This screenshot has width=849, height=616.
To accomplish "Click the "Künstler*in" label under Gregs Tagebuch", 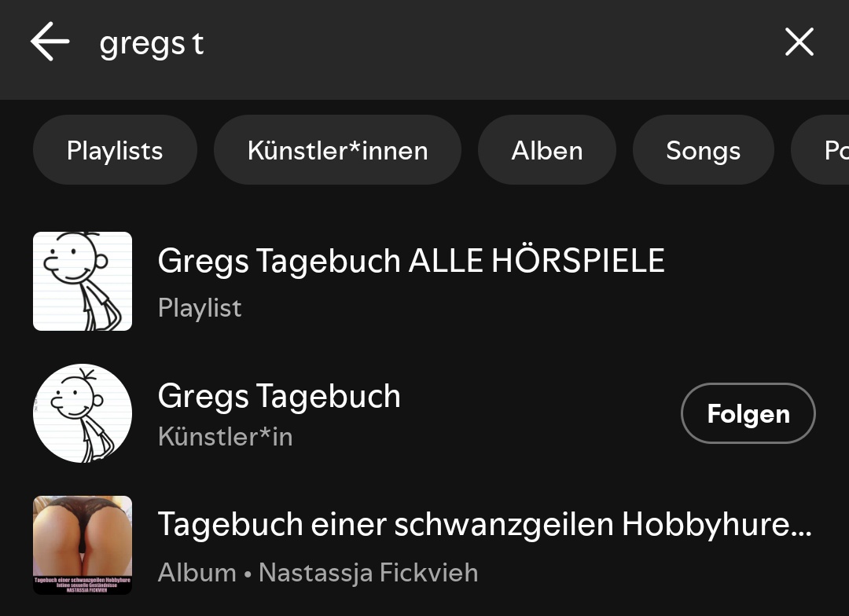I will (225, 436).
